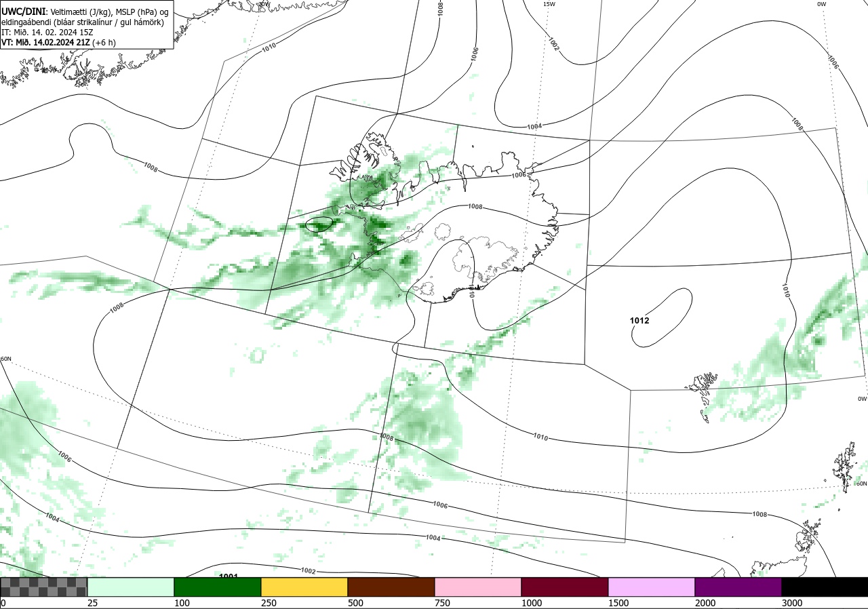Click the "IT: Mið. 14. 02. 2024 15Z" line
Image resolution: width=868 pixels, height=609 pixels.
[x=49, y=32]
